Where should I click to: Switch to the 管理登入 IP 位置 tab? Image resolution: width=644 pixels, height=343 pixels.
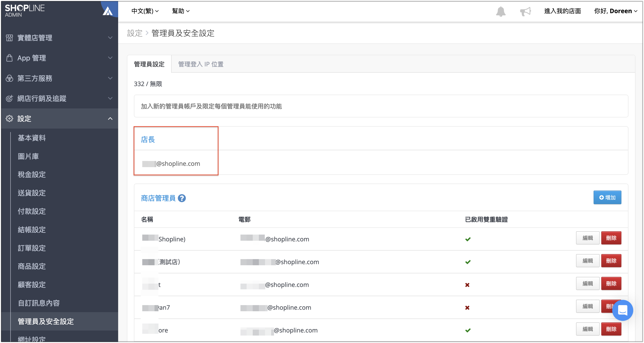[201, 64]
